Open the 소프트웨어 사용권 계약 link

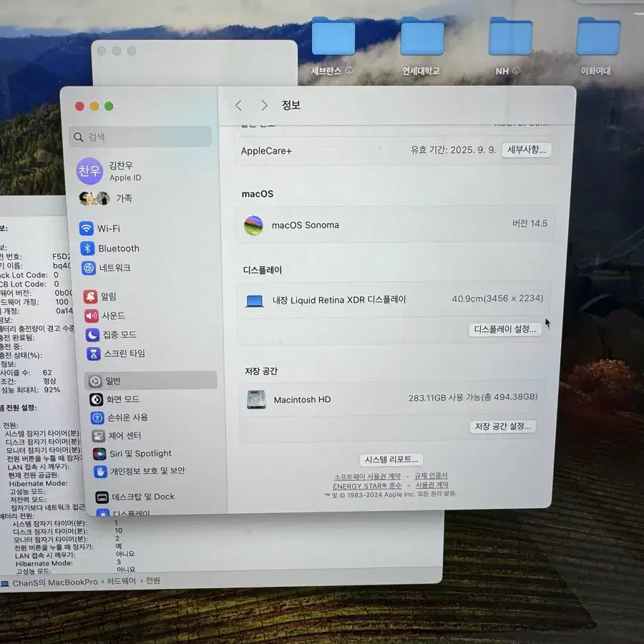pos(367,477)
